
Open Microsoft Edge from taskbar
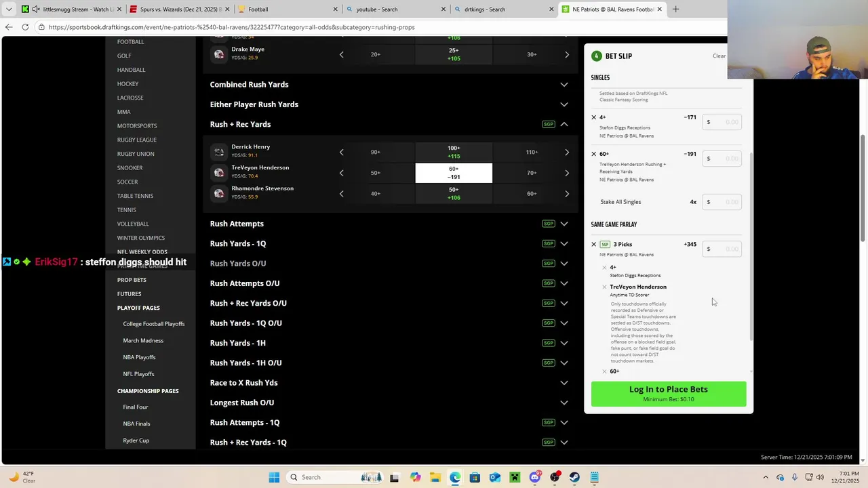pos(454,477)
